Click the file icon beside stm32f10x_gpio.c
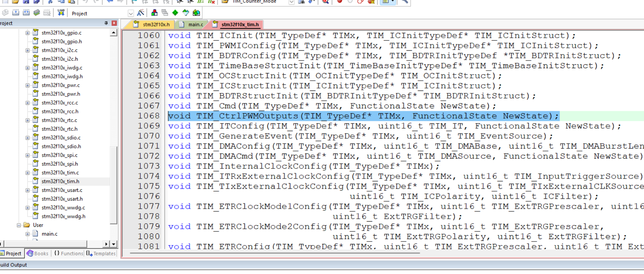Image resolution: width=644 pixels, height=274 pixels. pyautogui.click(x=36, y=32)
